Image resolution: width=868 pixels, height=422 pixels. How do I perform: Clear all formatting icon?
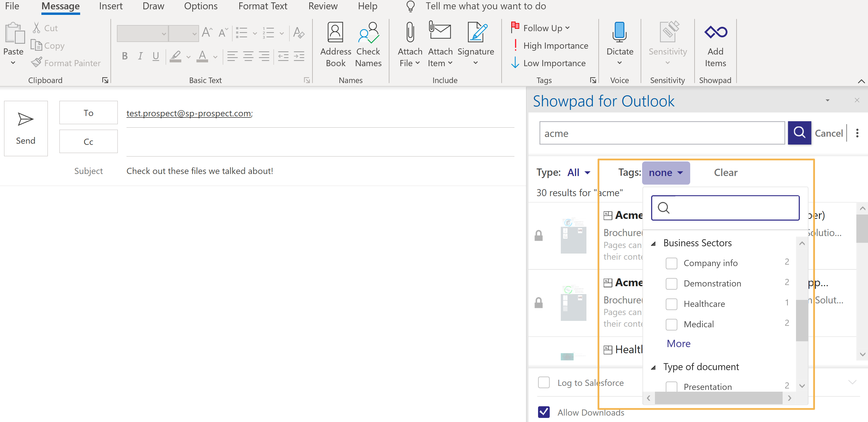(x=299, y=33)
